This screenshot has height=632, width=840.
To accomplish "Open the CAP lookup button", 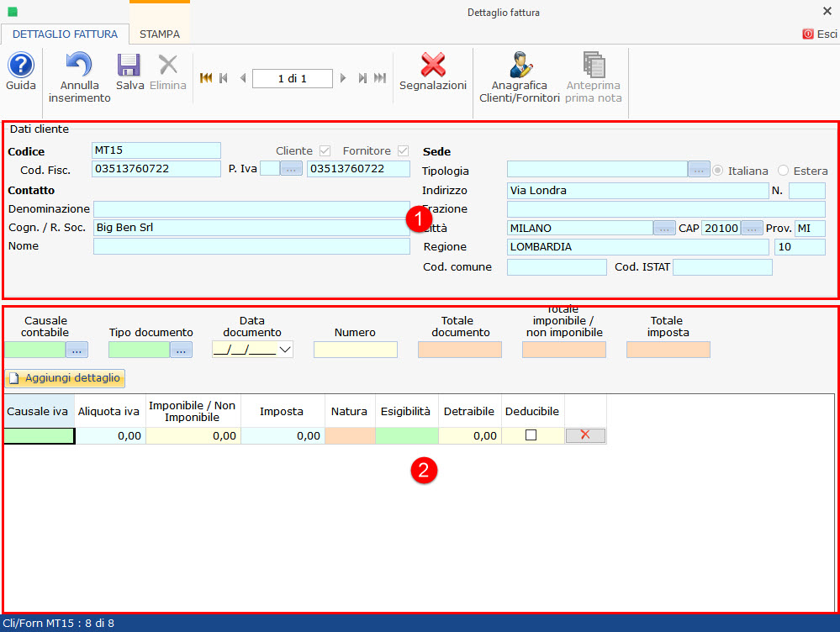I will pyautogui.click(x=752, y=229).
